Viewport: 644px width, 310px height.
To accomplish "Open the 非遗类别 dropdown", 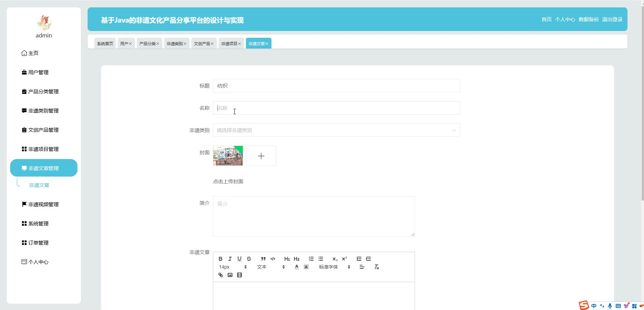I will 336,130.
